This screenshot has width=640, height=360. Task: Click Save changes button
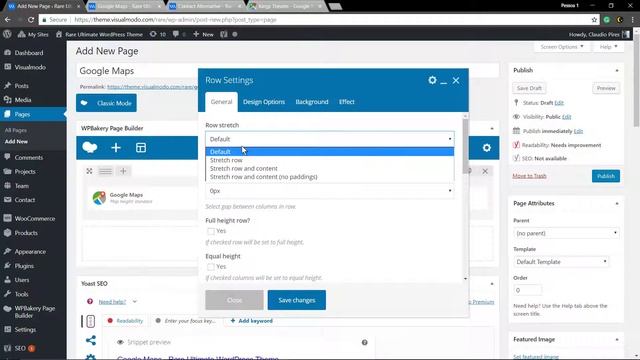click(x=297, y=300)
